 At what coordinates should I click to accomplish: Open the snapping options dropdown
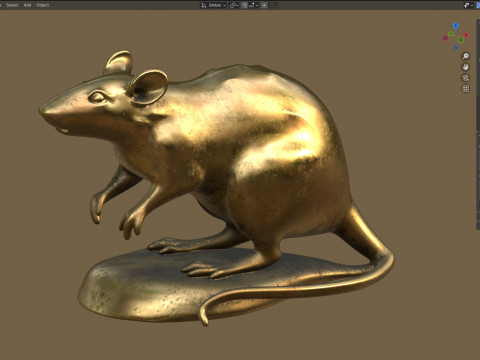(x=253, y=5)
